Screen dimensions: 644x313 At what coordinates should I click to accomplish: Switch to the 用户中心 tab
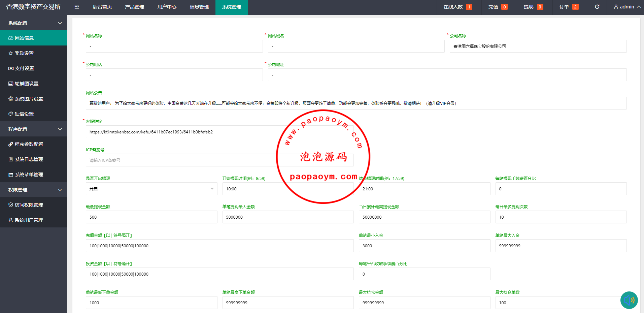point(167,7)
